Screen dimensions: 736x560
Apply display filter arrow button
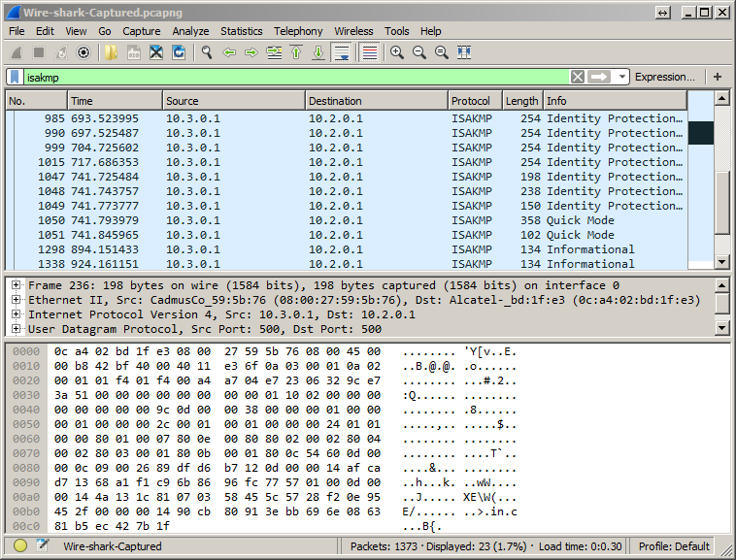[x=599, y=77]
